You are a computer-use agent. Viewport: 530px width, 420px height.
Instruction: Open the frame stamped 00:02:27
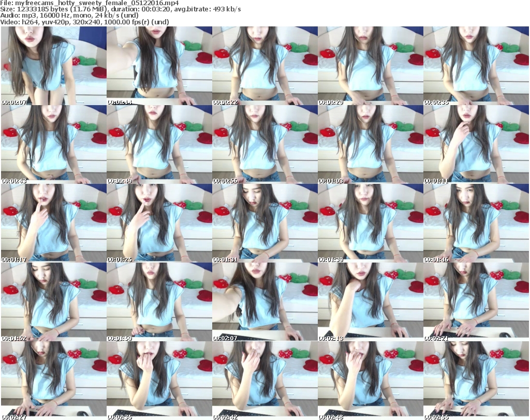pyautogui.click(x=54, y=381)
